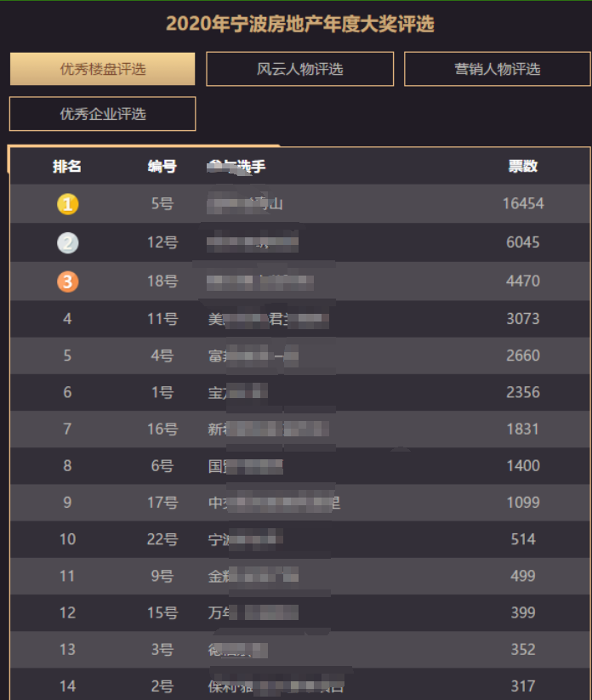592x700 pixels.
Task: Open the 营销人物评选 tab
Action: [497, 69]
